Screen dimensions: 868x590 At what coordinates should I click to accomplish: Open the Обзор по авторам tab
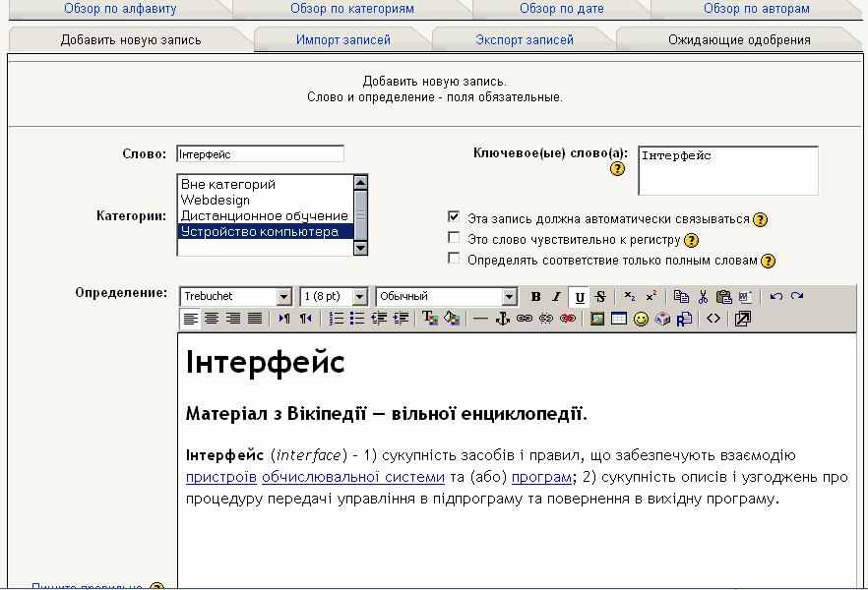pos(756,8)
